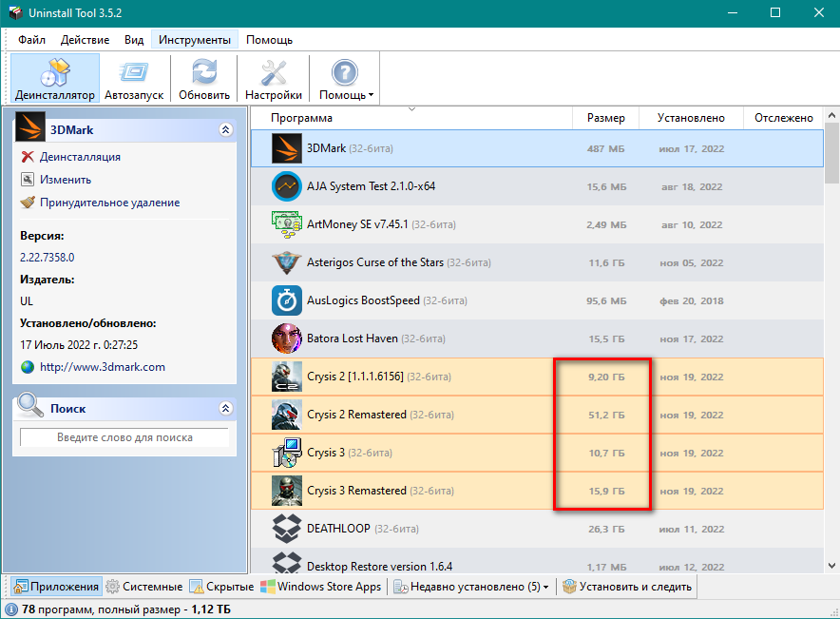
Task: Click the DEATHLOOP program icon
Action: (287, 528)
